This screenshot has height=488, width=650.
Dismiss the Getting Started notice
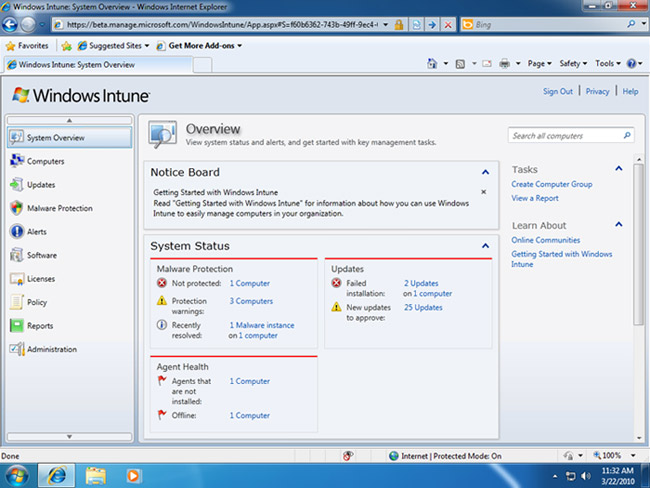point(484,192)
